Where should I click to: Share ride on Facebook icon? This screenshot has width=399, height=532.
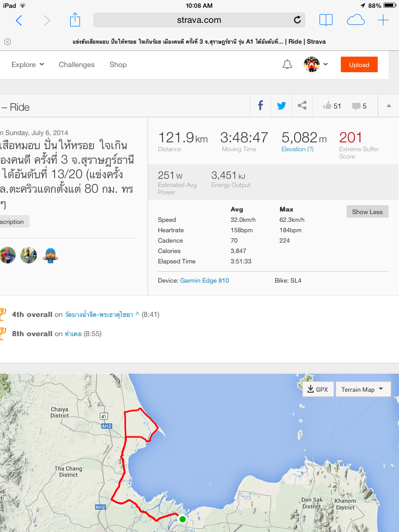coord(260,106)
